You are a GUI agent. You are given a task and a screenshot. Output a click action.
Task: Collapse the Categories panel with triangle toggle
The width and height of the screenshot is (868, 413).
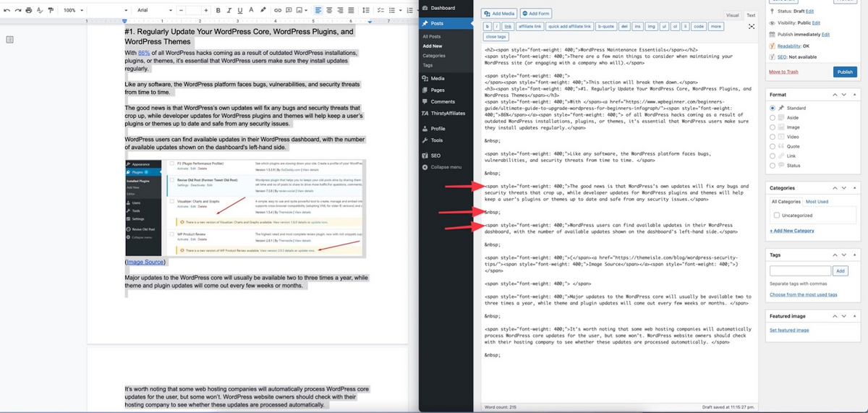click(x=855, y=188)
